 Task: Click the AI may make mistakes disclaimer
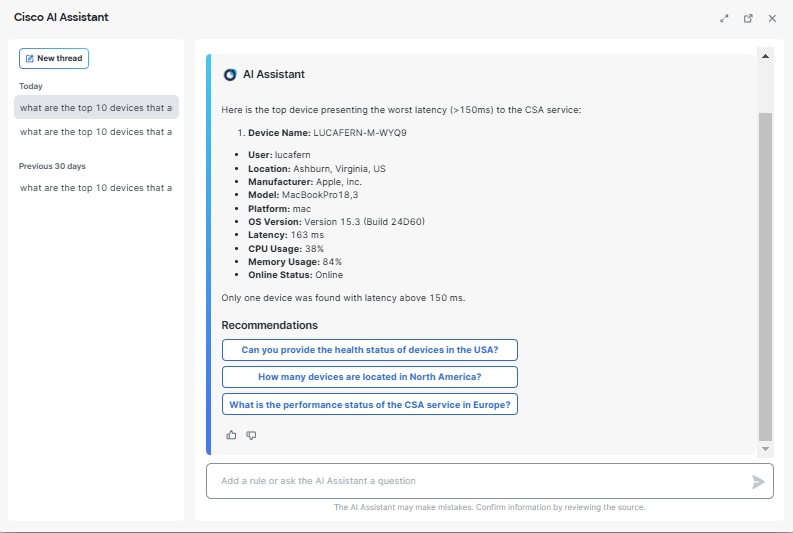click(x=490, y=507)
